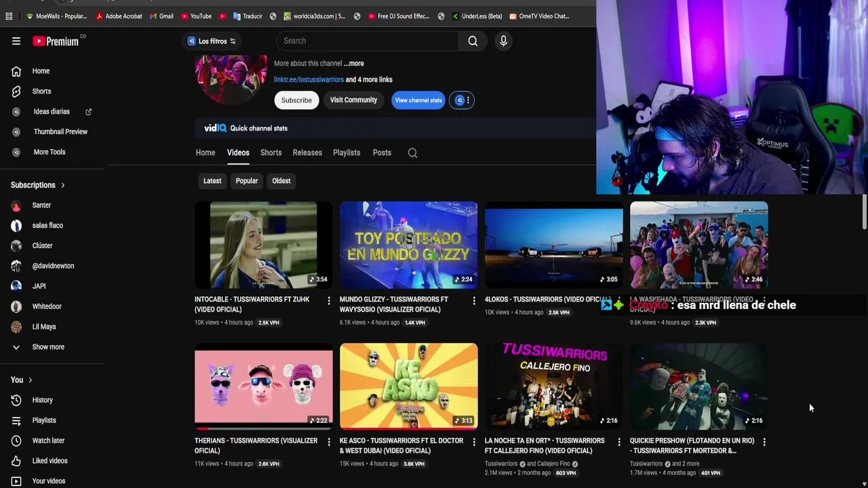Open options menu for QUICKIE PRESHOW video

(x=764, y=442)
